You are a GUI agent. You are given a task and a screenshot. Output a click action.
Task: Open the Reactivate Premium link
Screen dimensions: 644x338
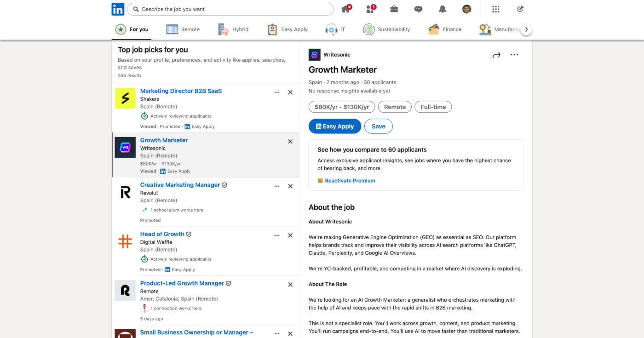tap(350, 180)
